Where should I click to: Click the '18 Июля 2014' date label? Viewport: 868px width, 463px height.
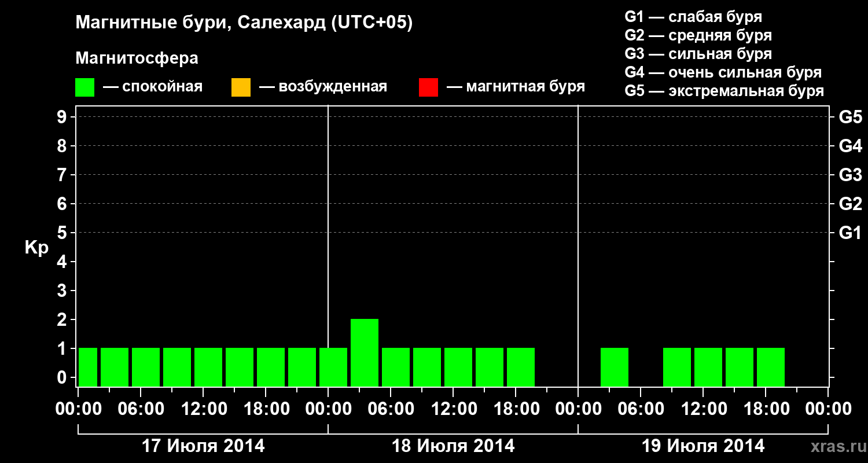[x=453, y=446]
